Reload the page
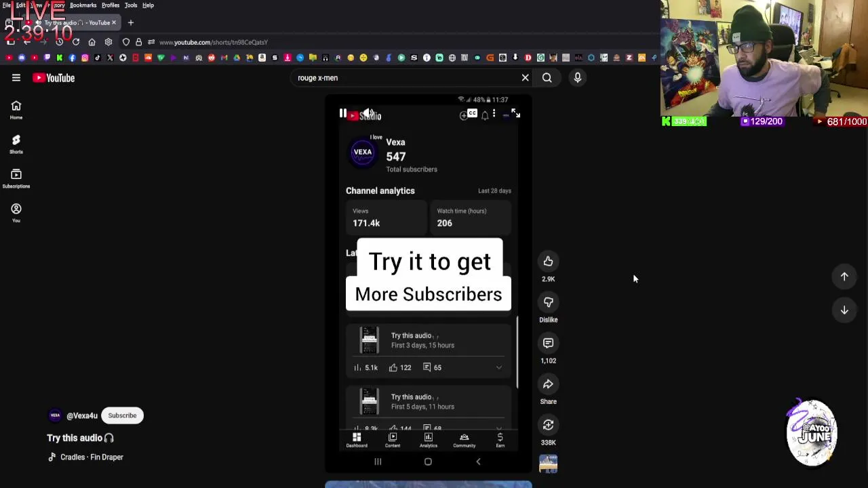This screenshot has width=868, height=488. pos(75,42)
